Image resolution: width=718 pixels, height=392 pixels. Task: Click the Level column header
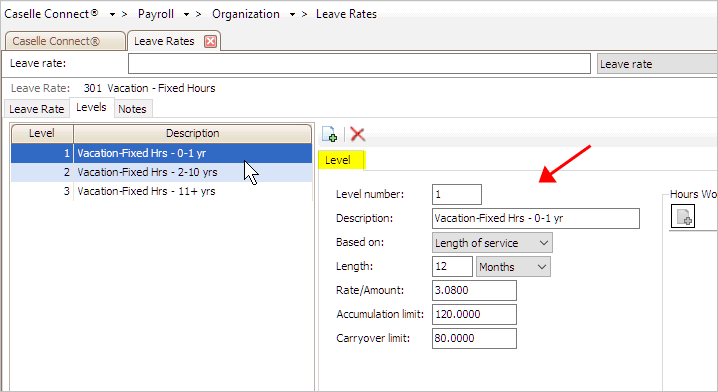(x=42, y=133)
